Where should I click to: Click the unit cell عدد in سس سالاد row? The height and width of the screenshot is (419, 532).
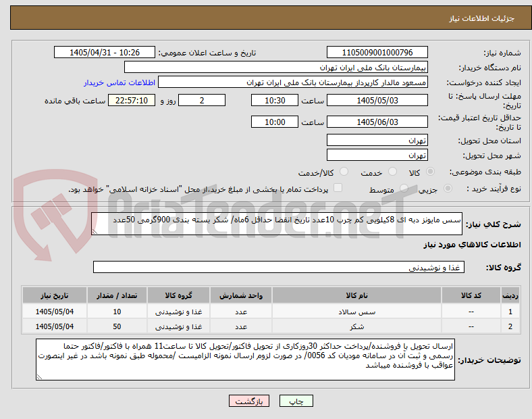click(241, 312)
